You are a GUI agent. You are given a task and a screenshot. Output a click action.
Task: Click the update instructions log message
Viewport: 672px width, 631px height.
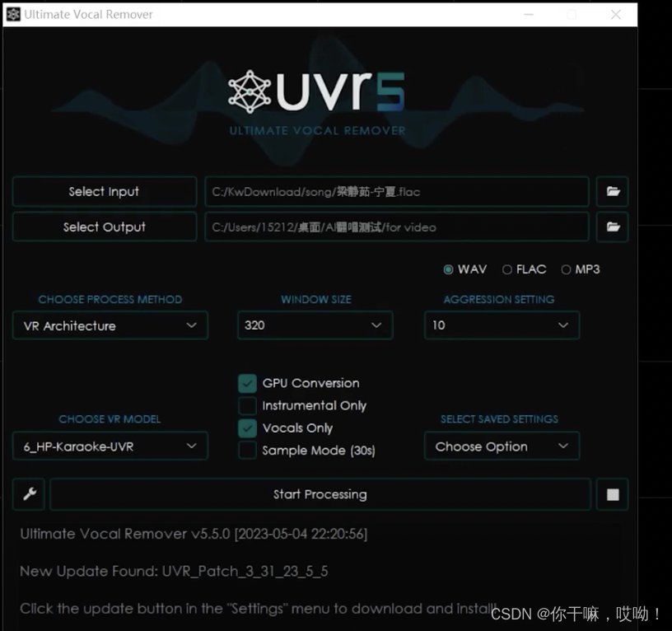click(258, 608)
